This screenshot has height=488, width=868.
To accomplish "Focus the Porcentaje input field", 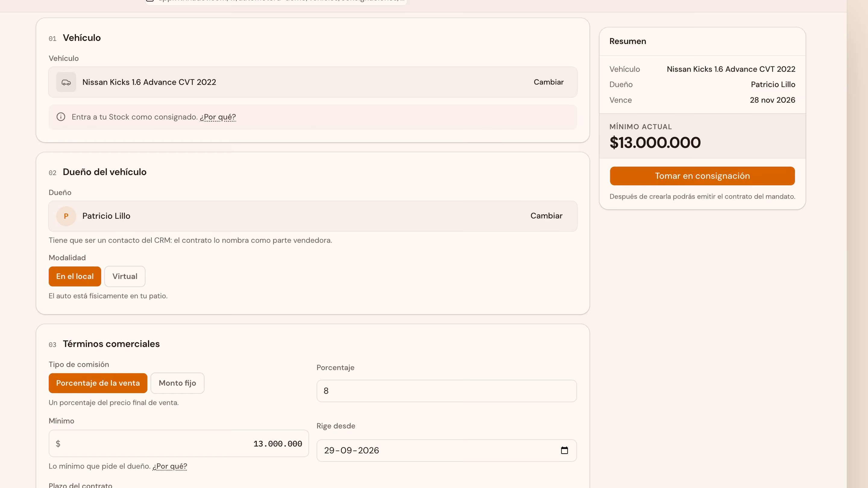I will click(x=446, y=391).
